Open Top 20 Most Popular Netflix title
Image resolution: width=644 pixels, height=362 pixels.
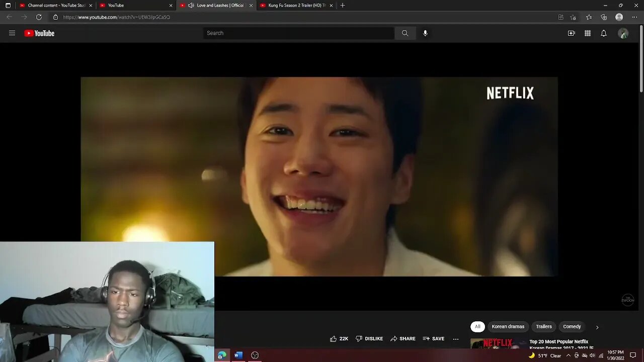tap(561, 345)
